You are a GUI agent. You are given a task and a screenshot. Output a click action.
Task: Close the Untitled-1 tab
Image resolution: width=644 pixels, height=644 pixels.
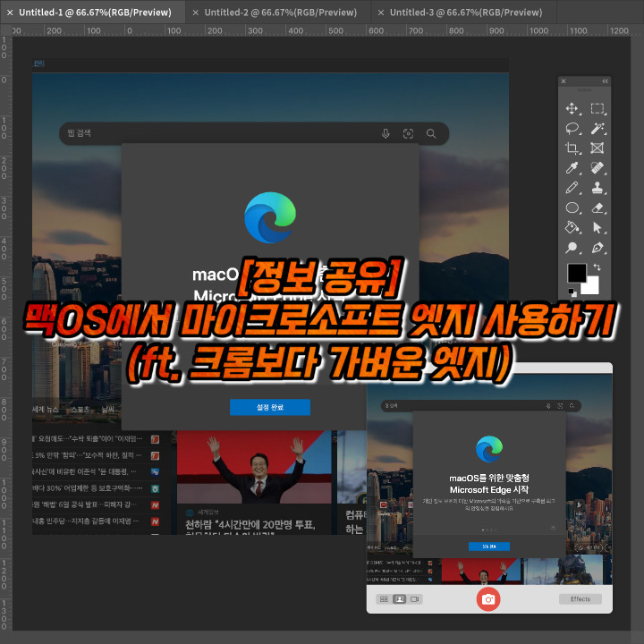tap(10, 13)
